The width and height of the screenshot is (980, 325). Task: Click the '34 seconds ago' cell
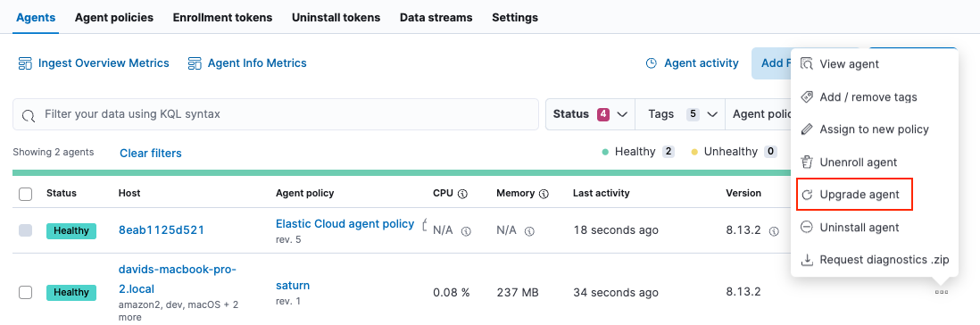click(x=616, y=292)
